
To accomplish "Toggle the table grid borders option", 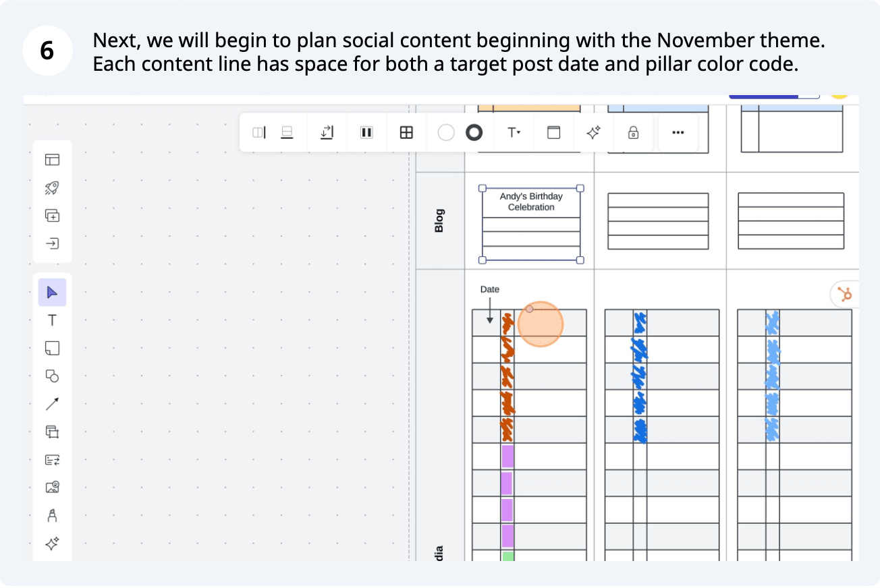I will click(406, 133).
